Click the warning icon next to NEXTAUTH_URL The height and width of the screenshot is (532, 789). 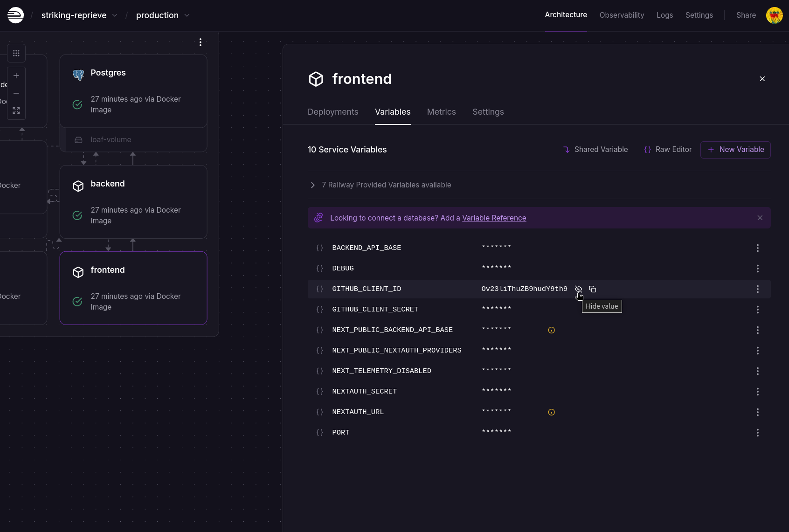(x=551, y=412)
